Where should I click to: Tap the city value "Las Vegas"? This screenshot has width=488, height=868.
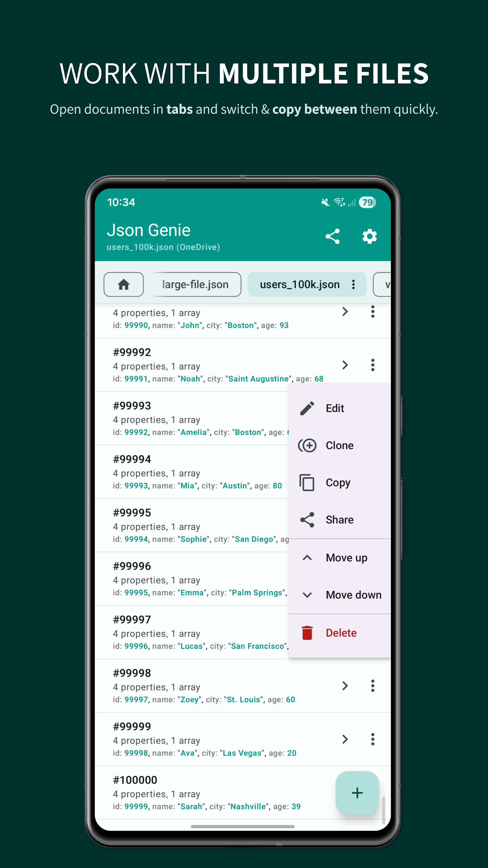pyautogui.click(x=242, y=753)
